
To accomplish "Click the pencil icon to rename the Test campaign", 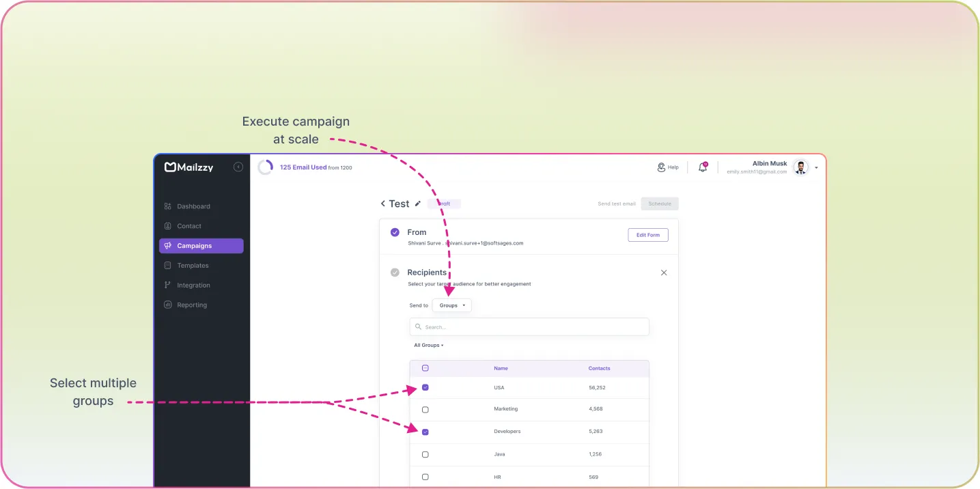I will tap(418, 204).
